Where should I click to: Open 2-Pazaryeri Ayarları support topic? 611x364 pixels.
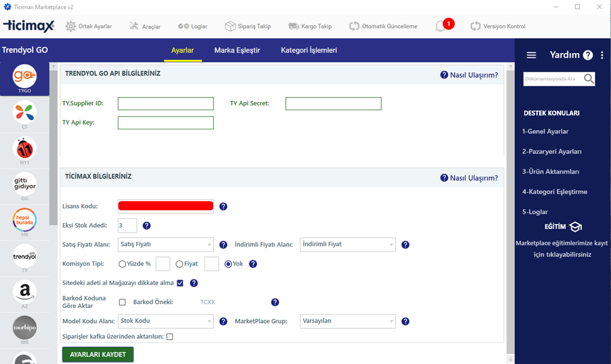552,151
